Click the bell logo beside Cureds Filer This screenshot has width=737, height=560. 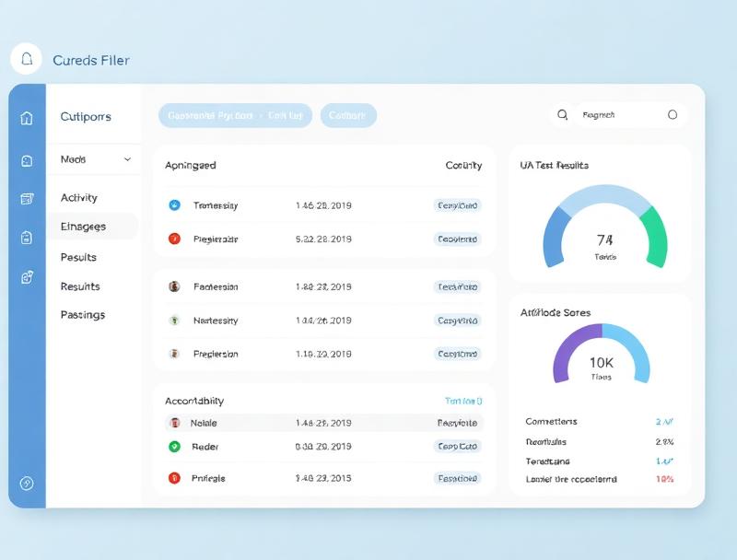click(x=27, y=59)
